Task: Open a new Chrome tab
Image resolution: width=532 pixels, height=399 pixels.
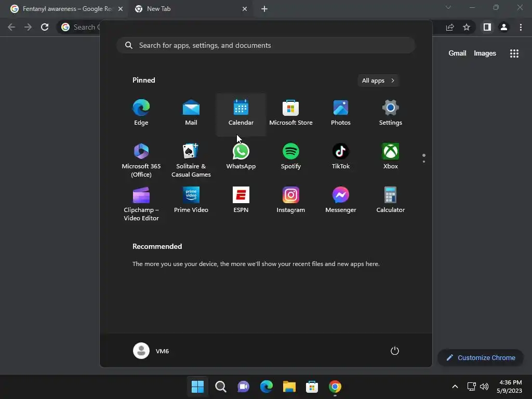Action: coord(264,9)
